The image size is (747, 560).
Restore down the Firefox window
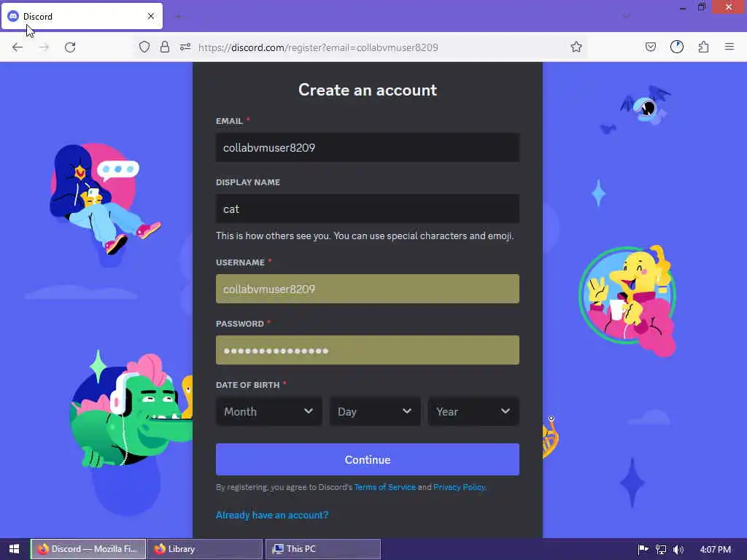[x=702, y=7]
